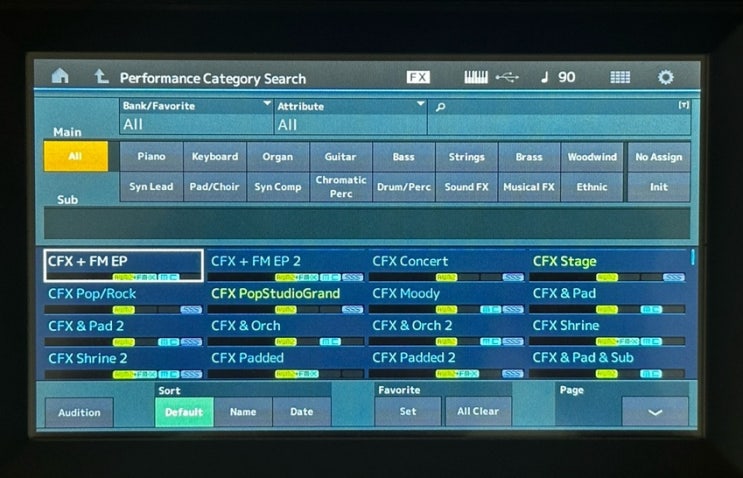
Task: Select the CFX Moody performance
Action: coord(446,298)
